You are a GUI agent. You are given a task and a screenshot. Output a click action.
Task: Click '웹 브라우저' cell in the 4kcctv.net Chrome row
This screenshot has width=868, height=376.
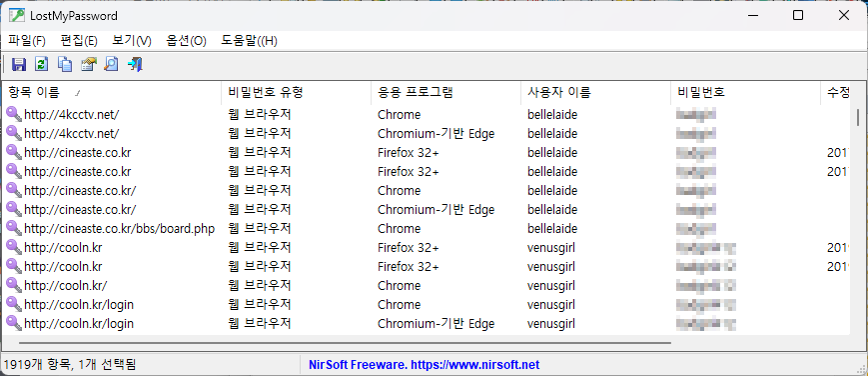pyautogui.click(x=260, y=115)
